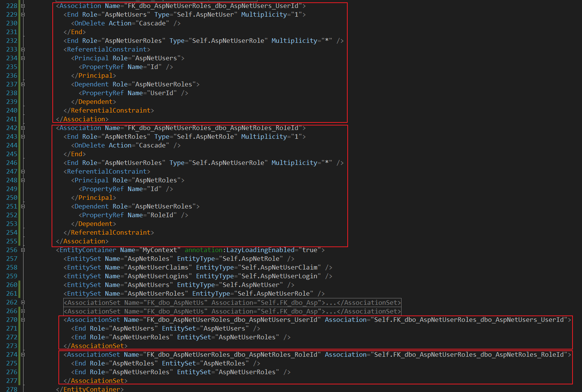
Task: Click "Self.AspNetRole" type on line 243
Action: (x=206, y=137)
